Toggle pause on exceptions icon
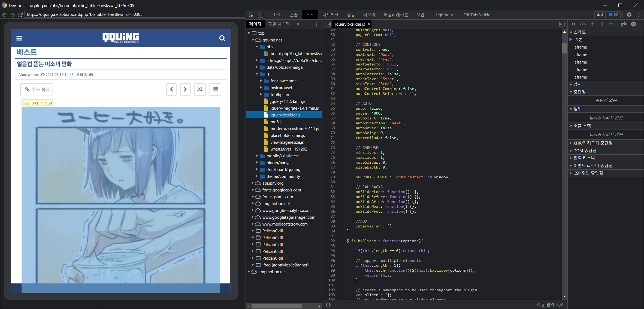644x309 pixels. [634, 24]
